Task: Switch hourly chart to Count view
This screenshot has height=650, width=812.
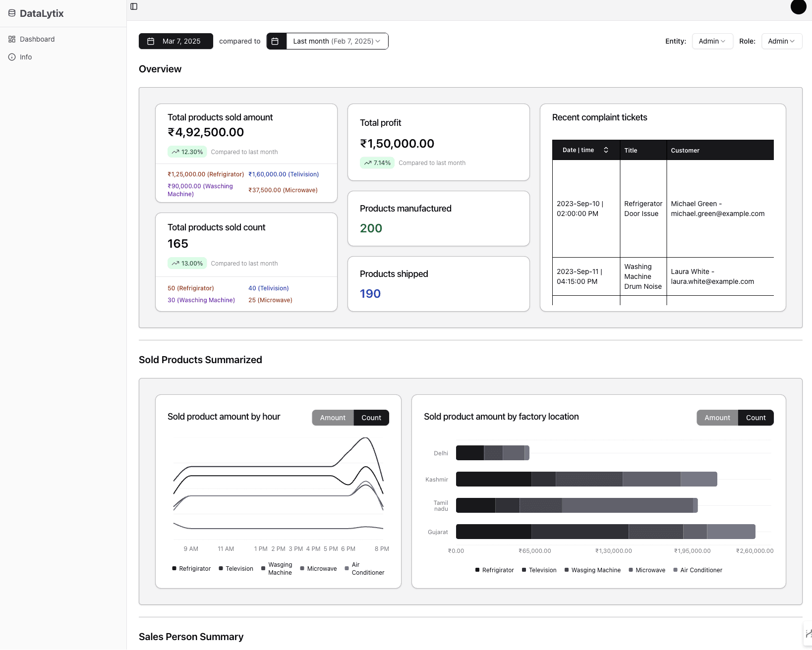Action: point(371,418)
